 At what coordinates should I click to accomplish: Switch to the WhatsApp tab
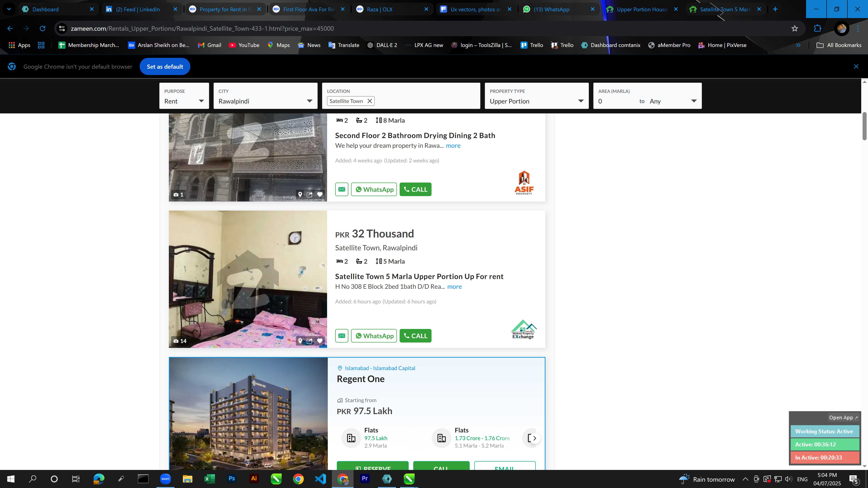point(559,9)
